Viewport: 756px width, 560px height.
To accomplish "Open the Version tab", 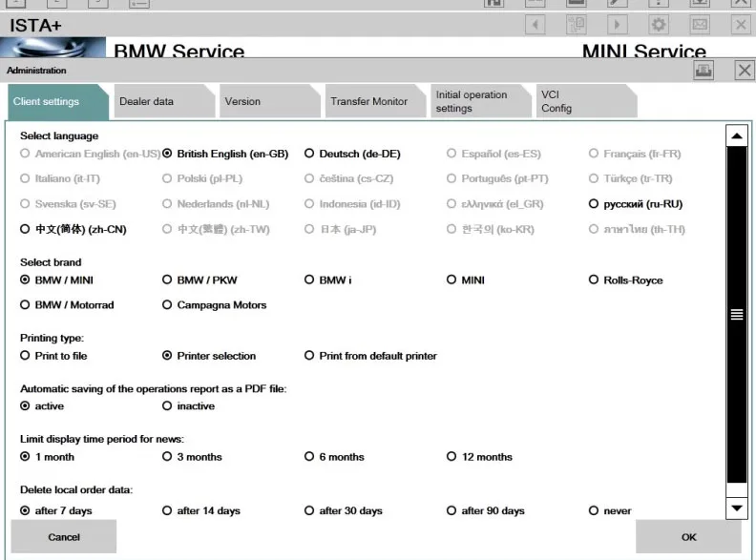I will tap(269, 101).
